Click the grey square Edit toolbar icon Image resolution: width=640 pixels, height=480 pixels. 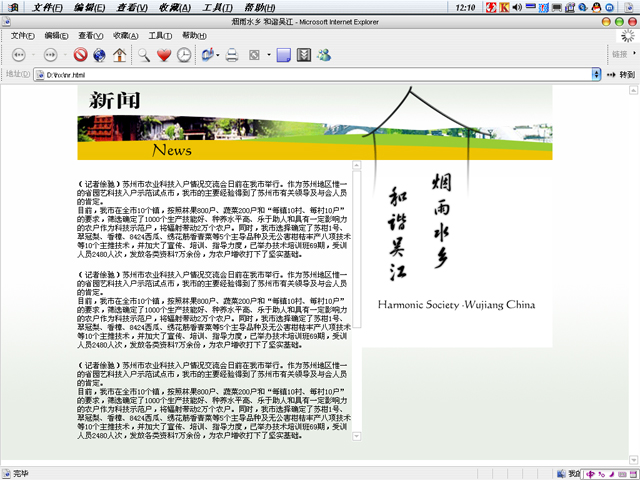click(x=254, y=55)
